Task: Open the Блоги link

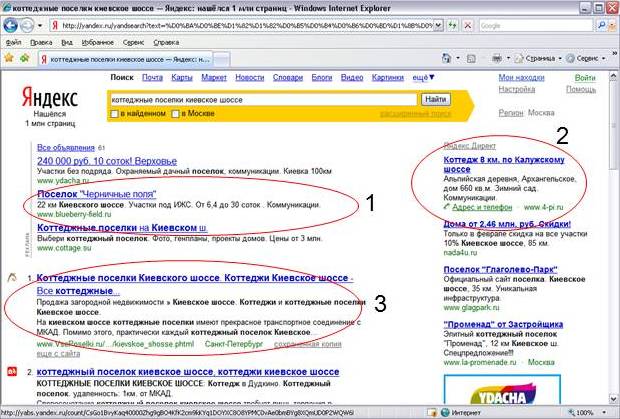Action: point(322,77)
